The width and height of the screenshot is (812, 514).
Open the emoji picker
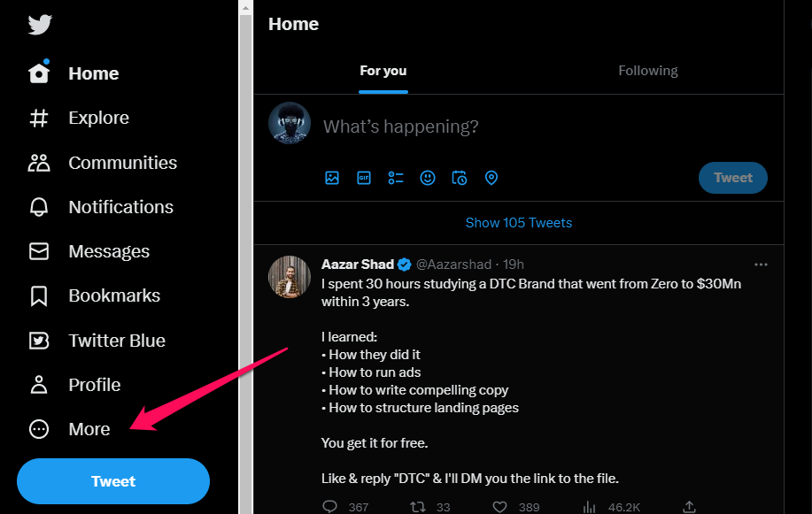[x=427, y=178]
